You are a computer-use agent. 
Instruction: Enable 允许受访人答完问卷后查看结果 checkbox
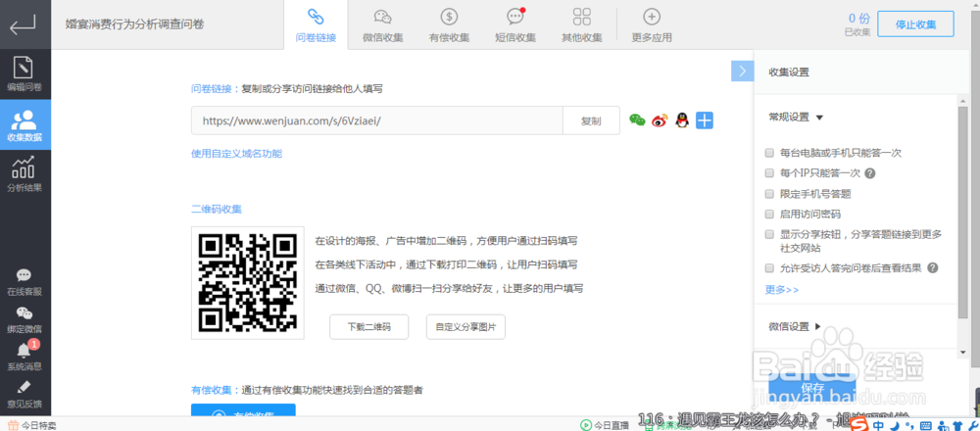point(769,268)
